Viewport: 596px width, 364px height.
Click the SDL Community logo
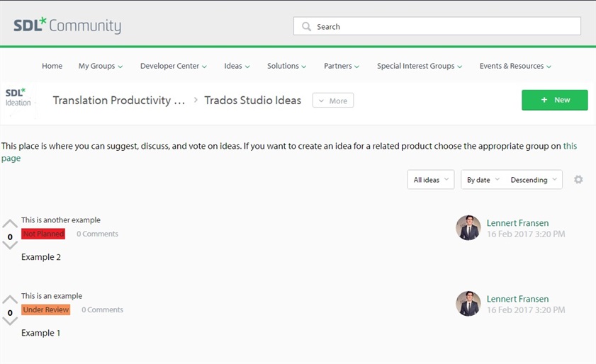pyautogui.click(x=67, y=25)
